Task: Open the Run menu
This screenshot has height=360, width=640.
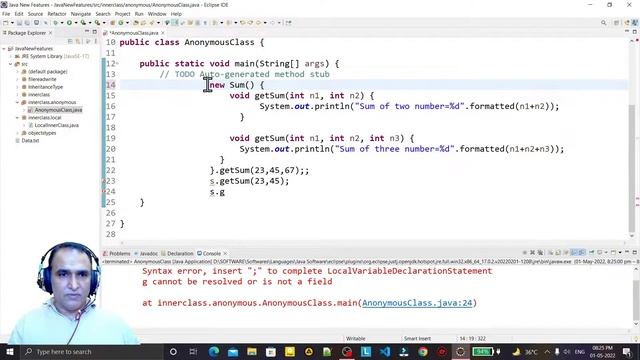Action: pos(139,14)
